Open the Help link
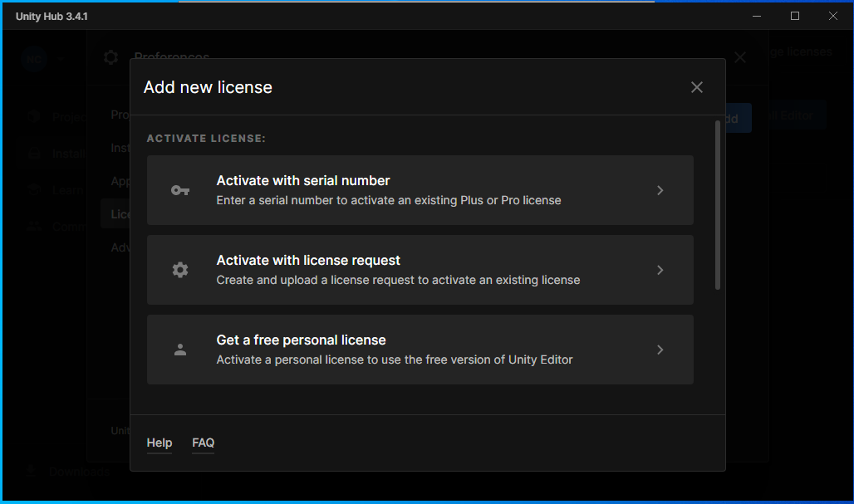 pos(159,443)
